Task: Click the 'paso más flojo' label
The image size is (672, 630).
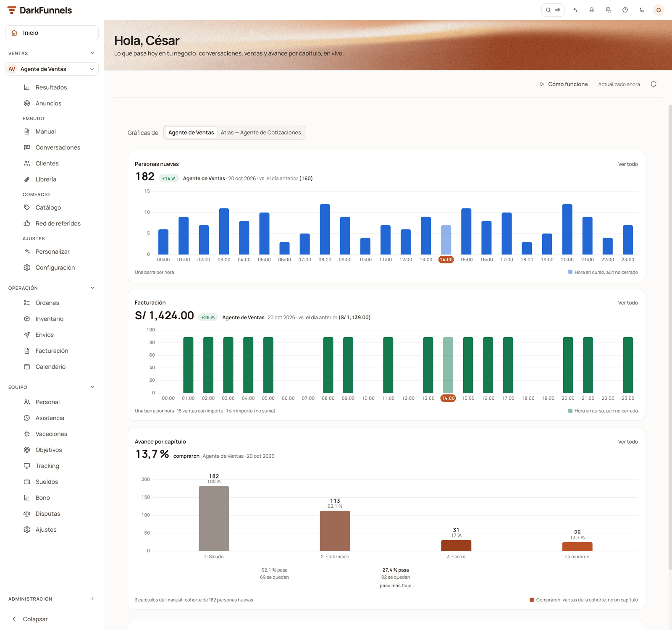Action: coord(396,586)
